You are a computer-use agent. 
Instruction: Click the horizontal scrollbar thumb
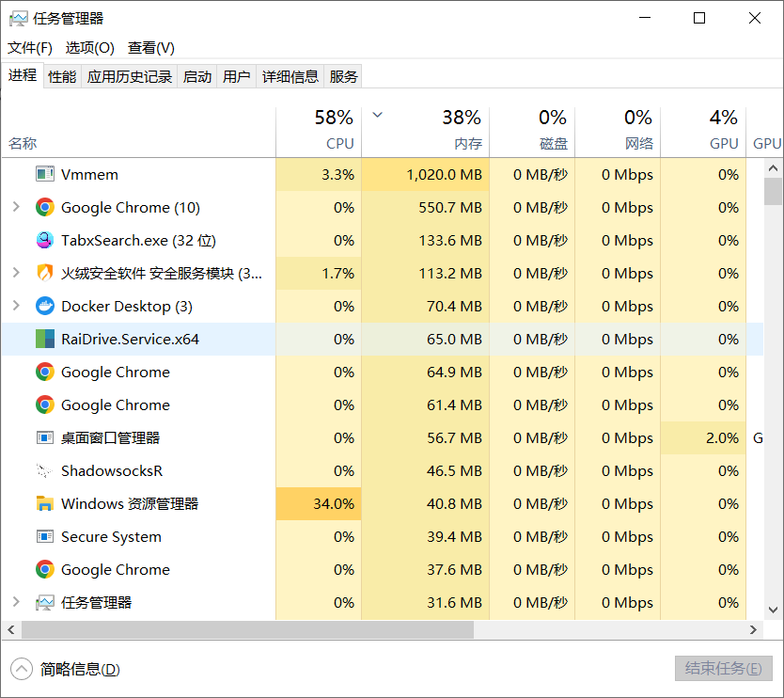pyautogui.click(x=247, y=630)
